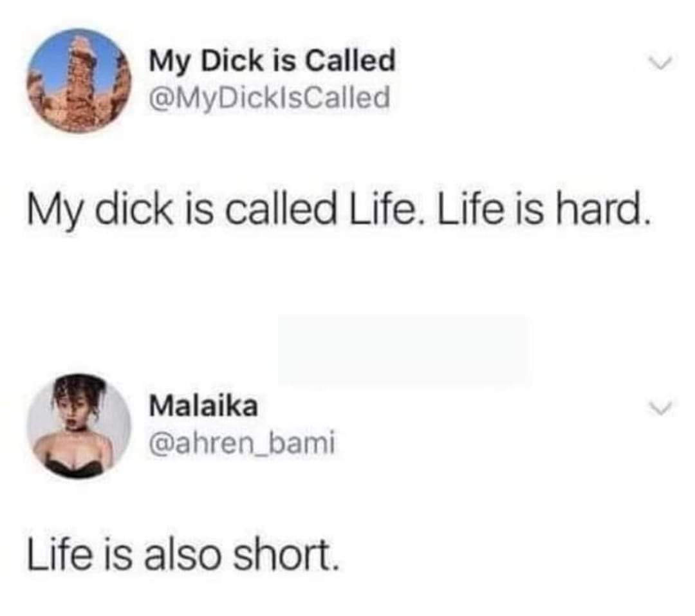Click the display name Malaika
The image size is (695, 616).
point(203,406)
